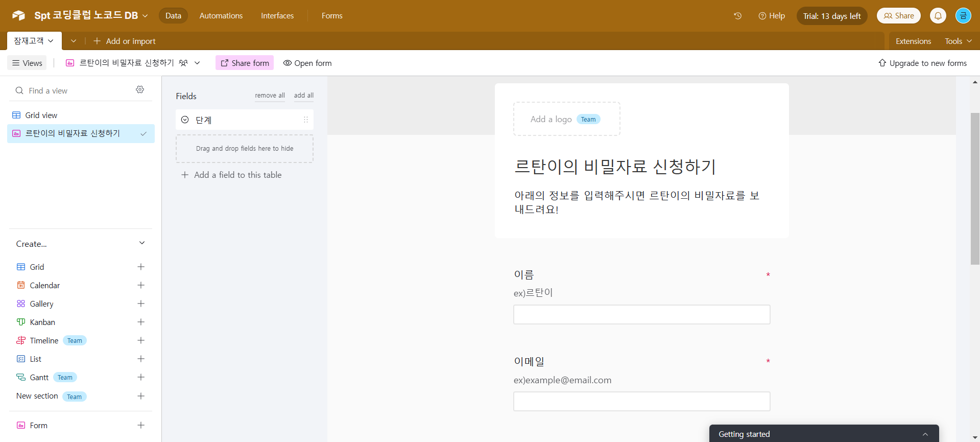Click the vertical scrollbar thumb
Viewport: 980px width, 442px height.
975,189
